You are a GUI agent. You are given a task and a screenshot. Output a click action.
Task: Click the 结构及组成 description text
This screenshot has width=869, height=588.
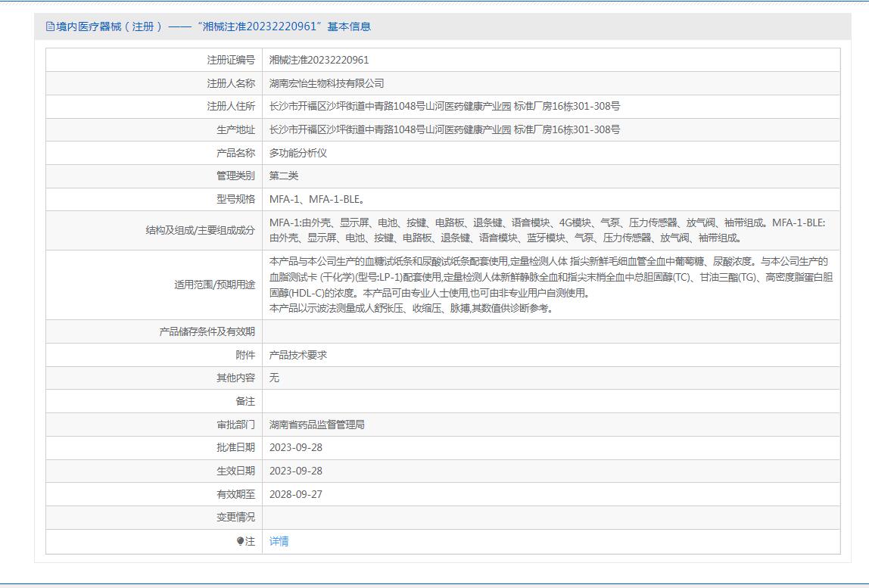(x=547, y=230)
